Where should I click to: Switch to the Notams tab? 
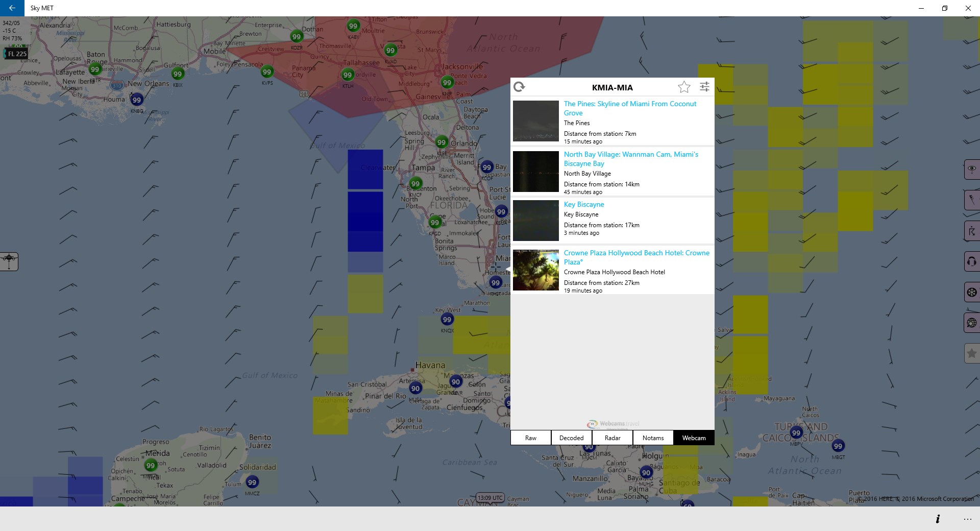click(653, 438)
